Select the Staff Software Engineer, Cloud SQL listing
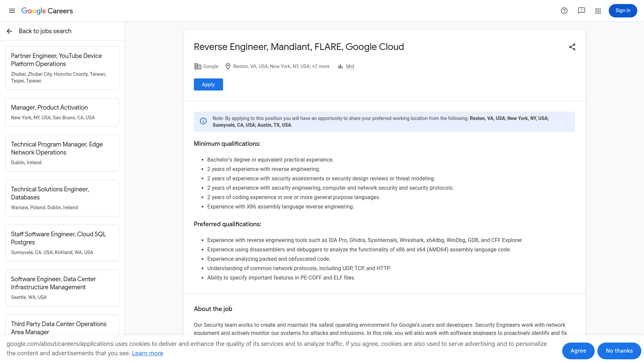Image resolution: width=644 pixels, height=362 pixels. tap(62, 243)
